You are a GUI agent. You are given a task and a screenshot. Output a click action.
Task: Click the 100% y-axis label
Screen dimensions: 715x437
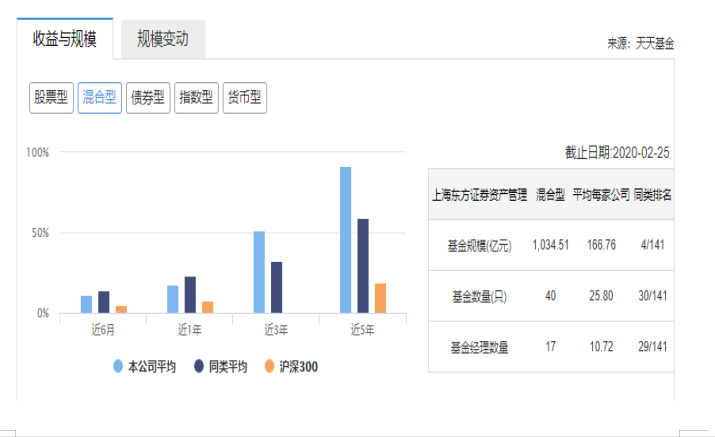37,152
